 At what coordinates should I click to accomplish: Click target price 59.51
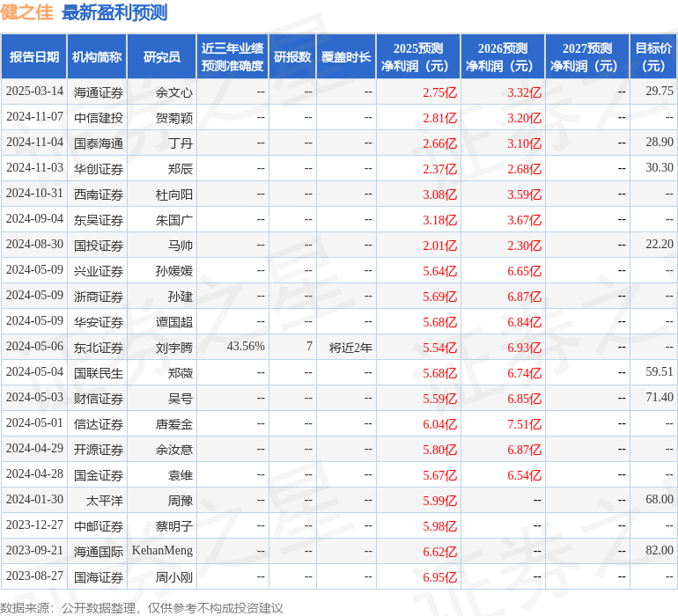click(x=660, y=371)
